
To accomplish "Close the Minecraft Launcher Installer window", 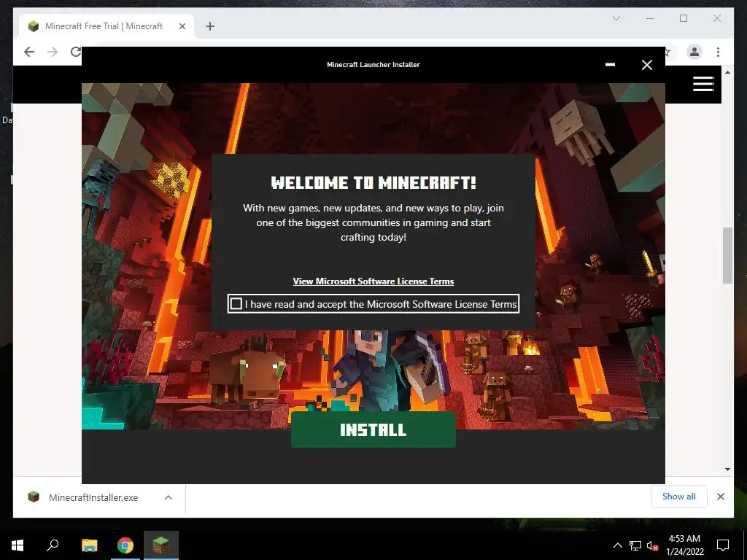I will [646, 65].
